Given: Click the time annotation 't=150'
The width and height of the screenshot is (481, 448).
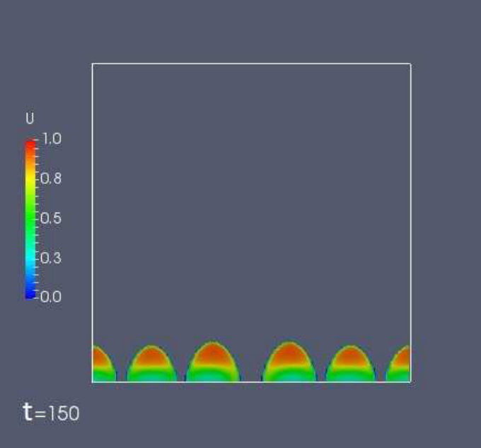Looking at the screenshot, I should tap(51, 413).
